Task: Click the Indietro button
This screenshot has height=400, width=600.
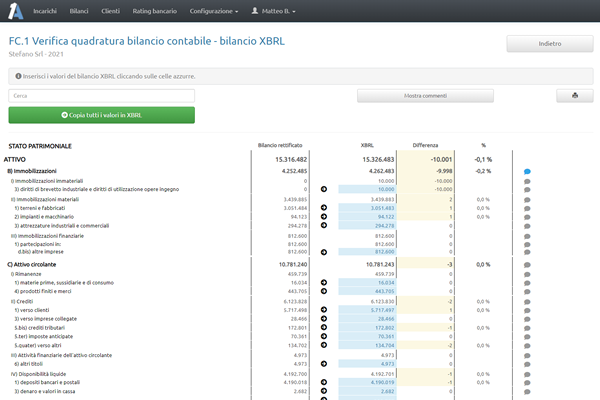Action: pos(550,44)
